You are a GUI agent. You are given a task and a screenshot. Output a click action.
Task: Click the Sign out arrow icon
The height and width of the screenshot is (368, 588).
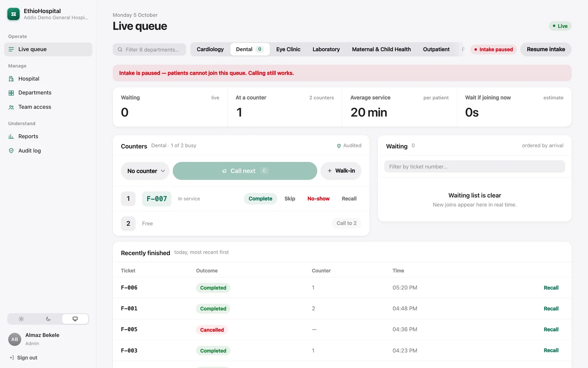point(12,358)
